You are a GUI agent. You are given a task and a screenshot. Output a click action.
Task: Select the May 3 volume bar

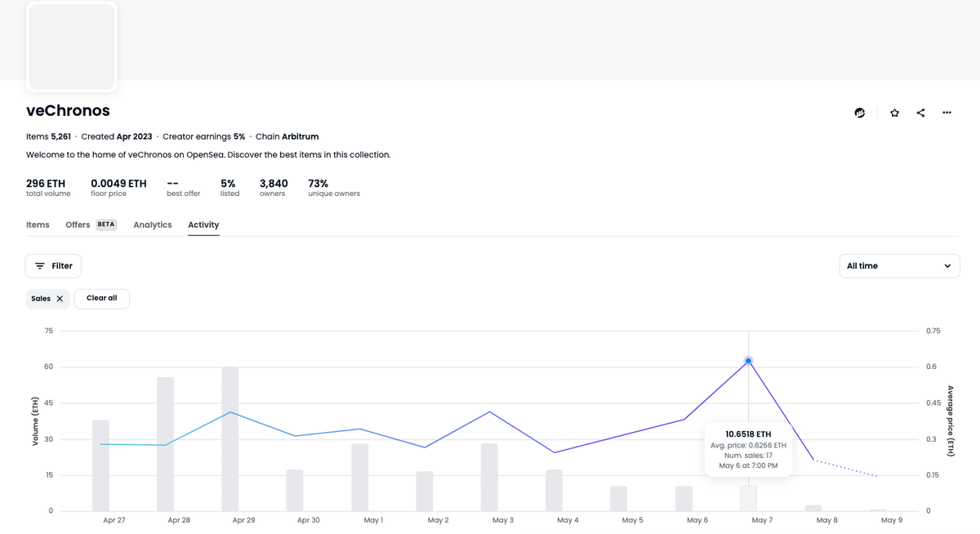[x=489, y=478]
